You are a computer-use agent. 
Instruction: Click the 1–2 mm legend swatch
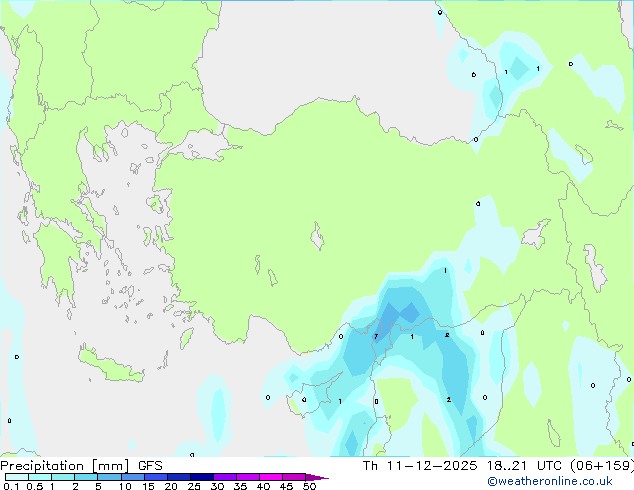(x=63, y=477)
